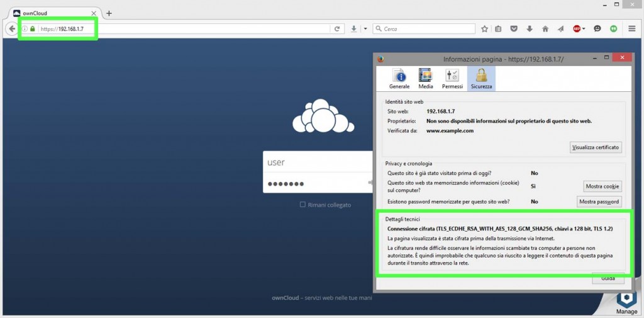Click the browser back arrow button
This screenshot has height=318, width=644.
click(12, 29)
